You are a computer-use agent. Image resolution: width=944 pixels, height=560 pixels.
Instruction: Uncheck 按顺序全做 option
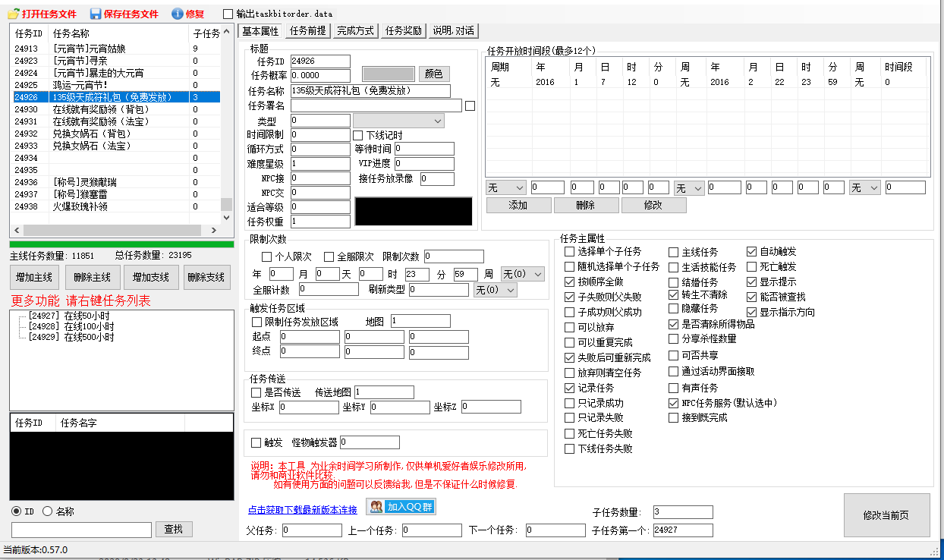tap(570, 282)
